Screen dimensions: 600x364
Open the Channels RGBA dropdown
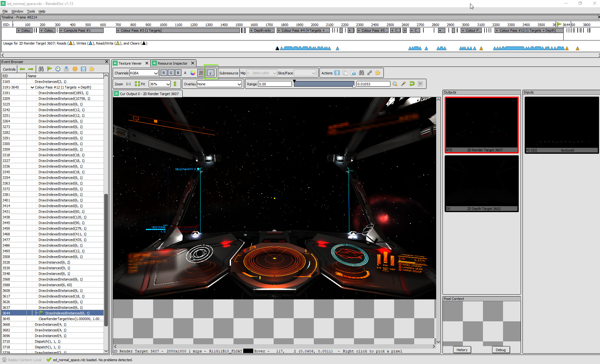(144, 73)
